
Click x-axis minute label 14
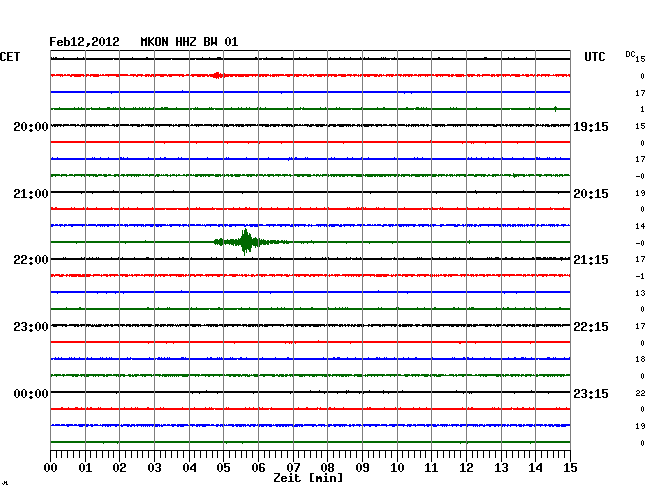tap(536, 468)
